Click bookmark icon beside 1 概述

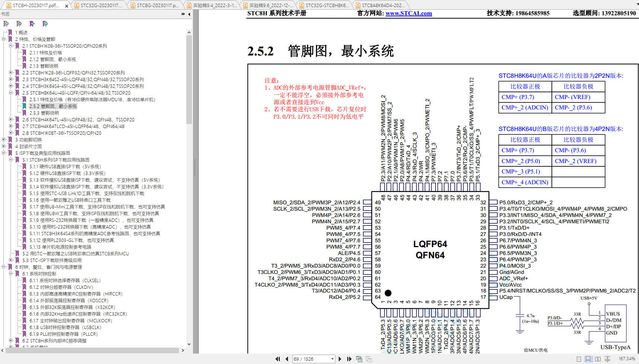tap(10, 32)
